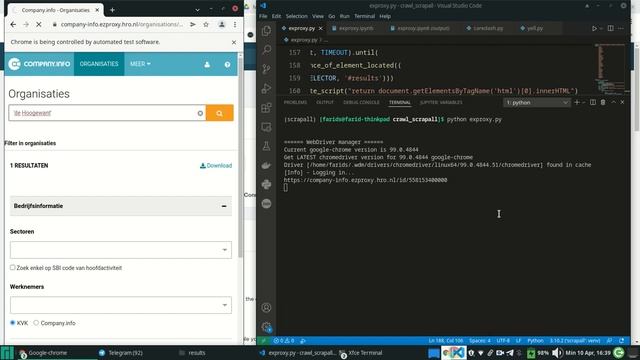Screen dimensions: 640x360
Task: Select the Company.info radio button
Action: (36, 322)
